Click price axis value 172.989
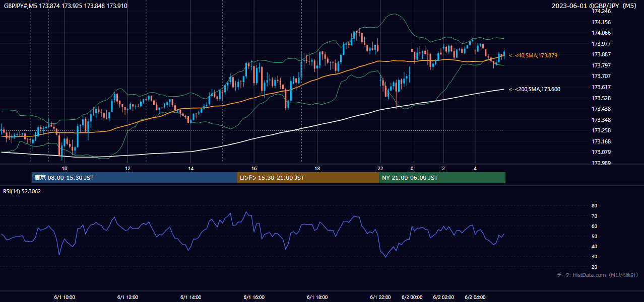This screenshot has height=302, width=644. [x=601, y=163]
